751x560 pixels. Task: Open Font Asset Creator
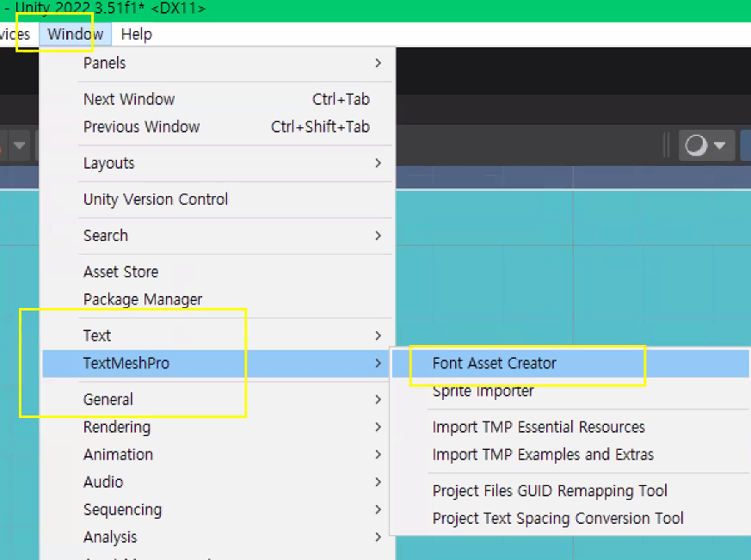[x=570, y=363]
